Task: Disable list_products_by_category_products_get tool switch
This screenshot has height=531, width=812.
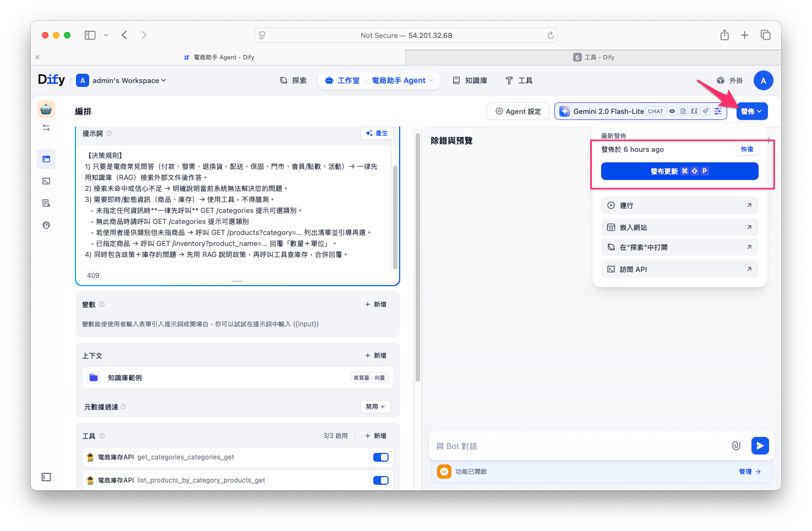Action: point(380,480)
